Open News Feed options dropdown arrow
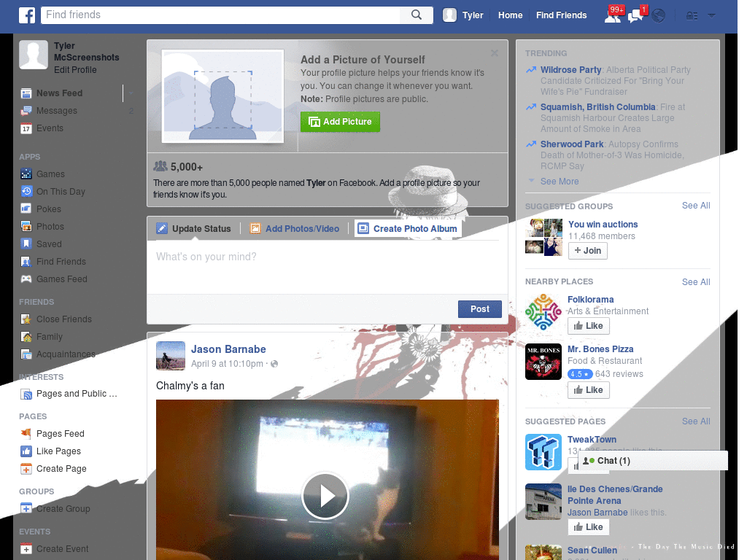The height and width of the screenshot is (560, 747). [x=131, y=93]
